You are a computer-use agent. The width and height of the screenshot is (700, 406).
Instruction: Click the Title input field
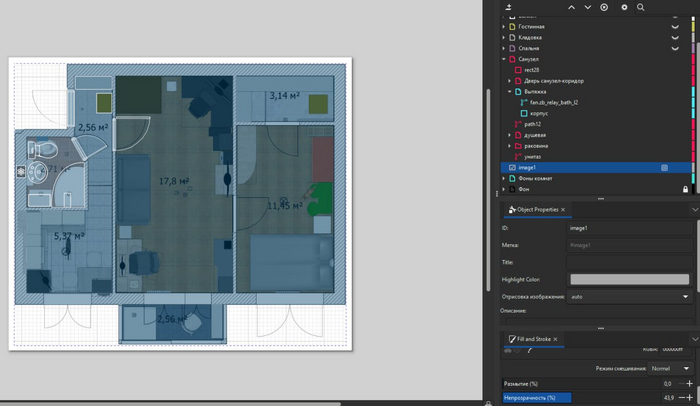coord(629,262)
